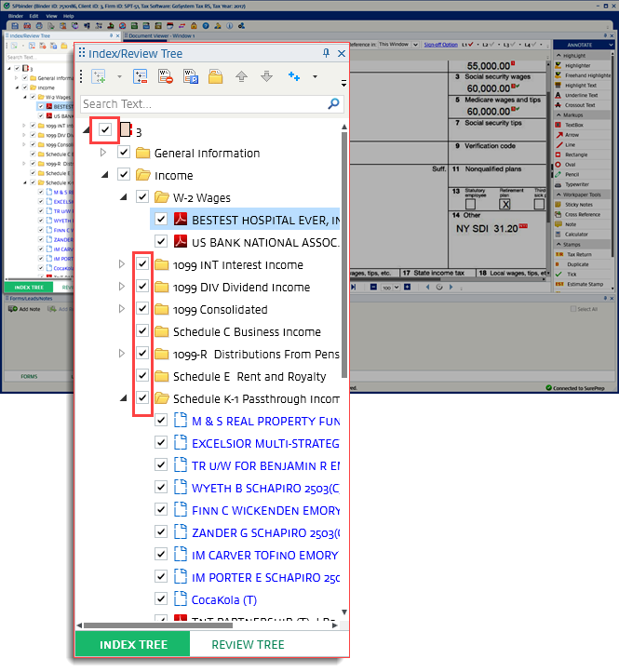The height and width of the screenshot is (672, 619).
Task: Switch to the Review Tree tab
Action: click(x=247, y=644)
